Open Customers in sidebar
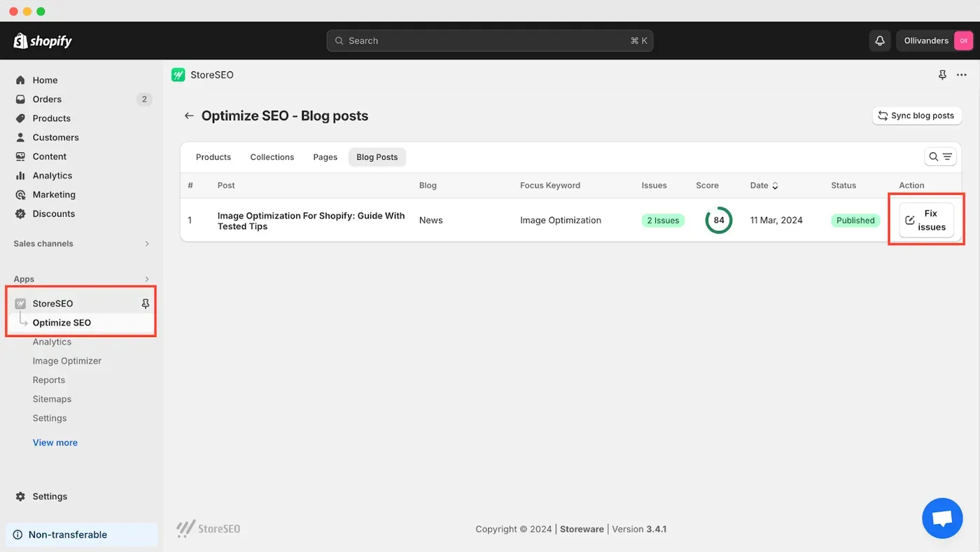This screenshot has height=552, width=980. point(55,137)
